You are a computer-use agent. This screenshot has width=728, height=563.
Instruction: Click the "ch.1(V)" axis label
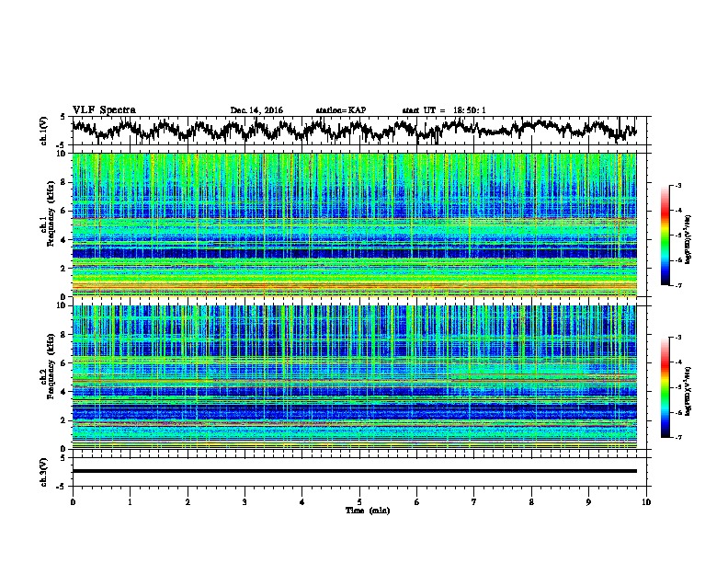tap(44, 131)
